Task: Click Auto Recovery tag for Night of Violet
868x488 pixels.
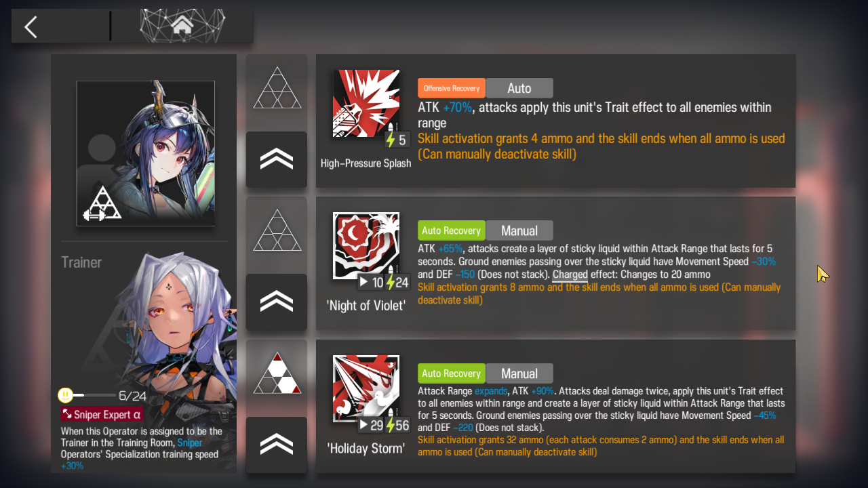Action: tap(452, 230)
